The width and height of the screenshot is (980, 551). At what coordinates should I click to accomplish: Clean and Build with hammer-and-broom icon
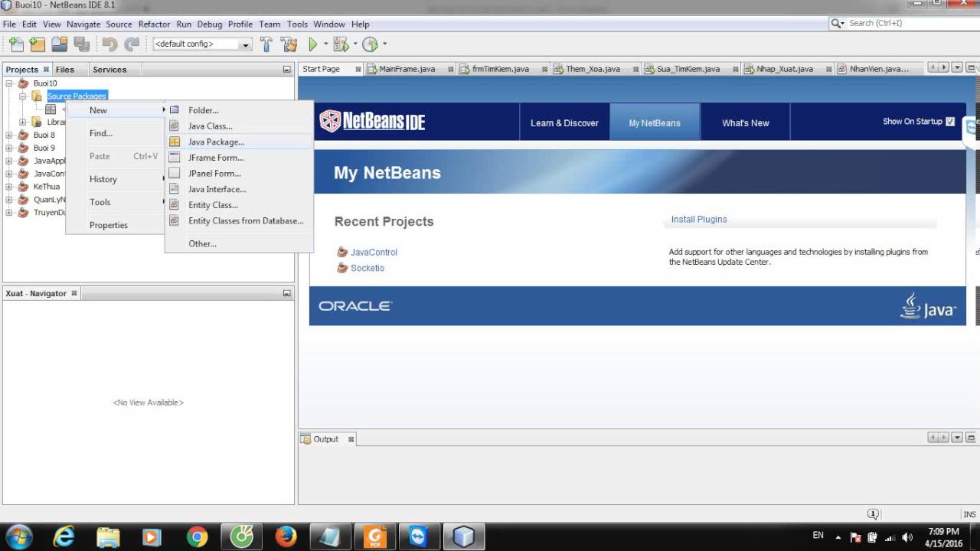point(289,44)
